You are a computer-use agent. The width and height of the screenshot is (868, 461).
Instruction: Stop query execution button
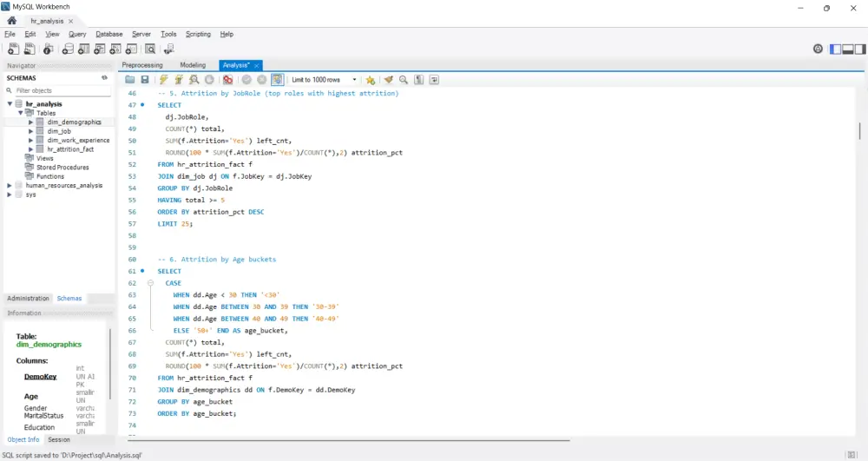click(209, 80)
